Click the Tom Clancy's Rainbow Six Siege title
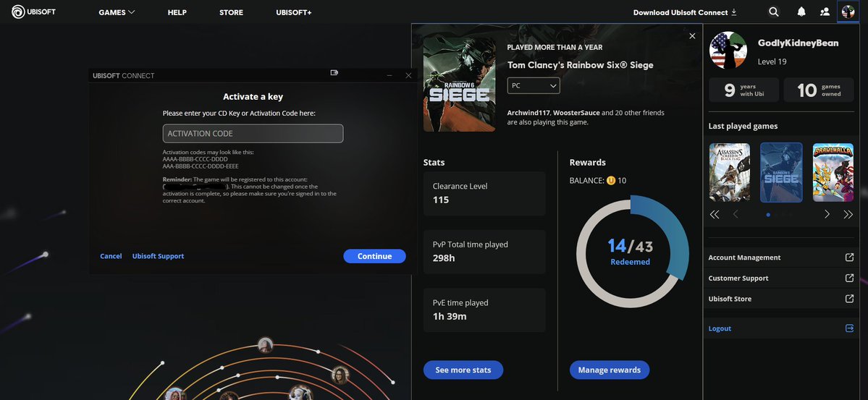The image size is (868, 400). pos(580,65)
